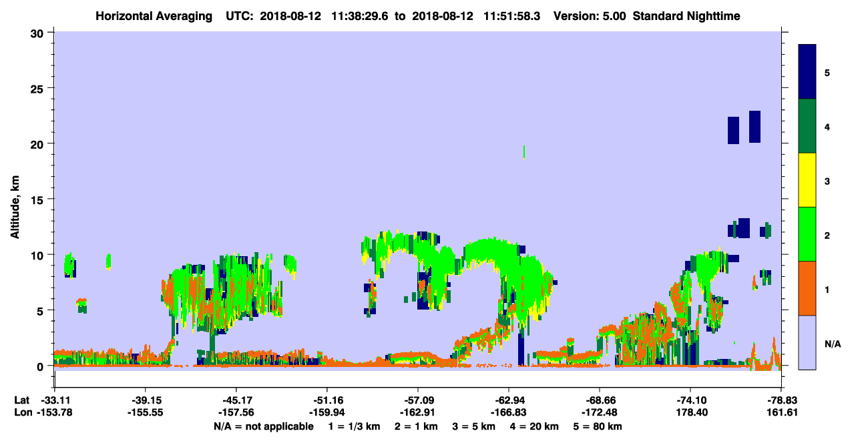This screenshot has height=445, width=868.
Task: Click the latitude value '-68.66'
Action: point(600,400)
